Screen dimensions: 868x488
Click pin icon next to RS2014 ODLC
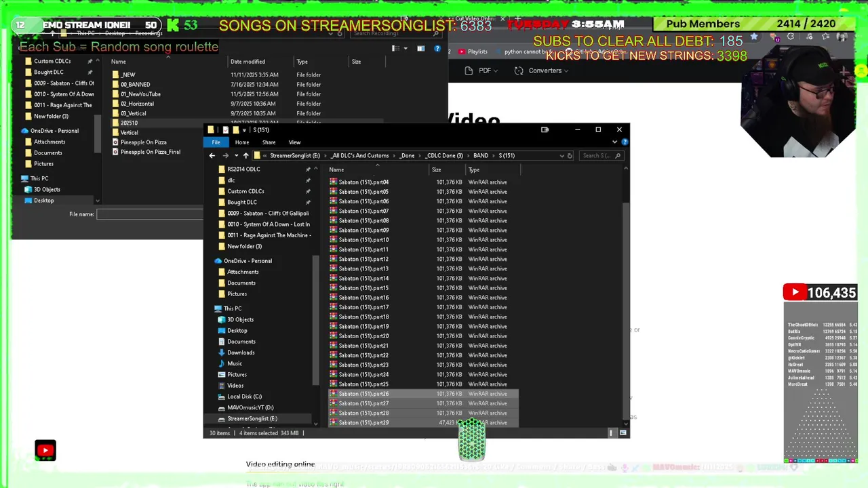pos(308,169)
